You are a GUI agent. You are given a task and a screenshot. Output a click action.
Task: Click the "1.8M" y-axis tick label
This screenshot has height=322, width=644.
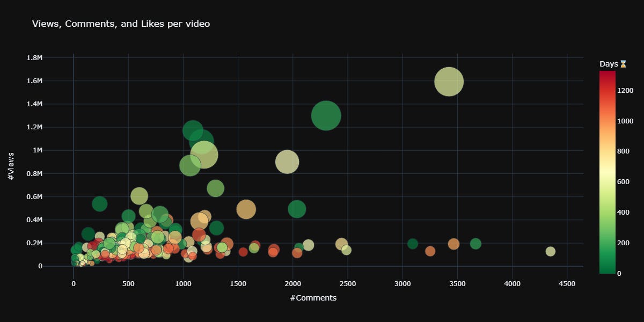pyautogui.click(x=35, y=58)
